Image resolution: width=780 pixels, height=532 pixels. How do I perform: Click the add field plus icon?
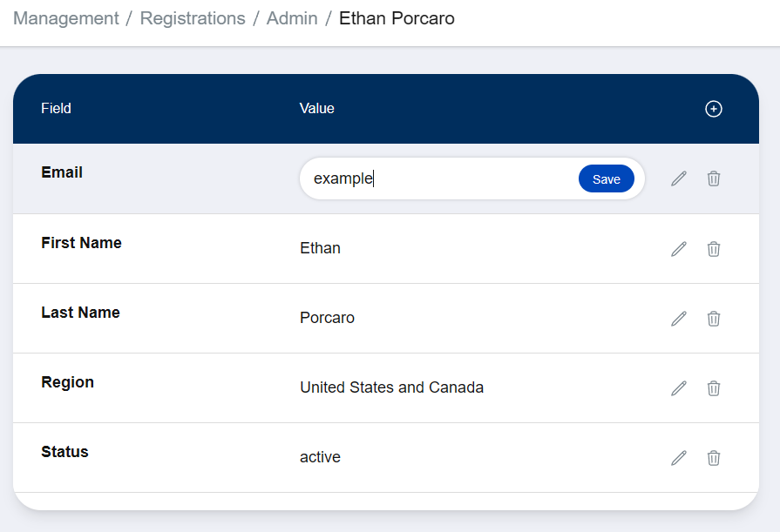(x=714, y=109)
